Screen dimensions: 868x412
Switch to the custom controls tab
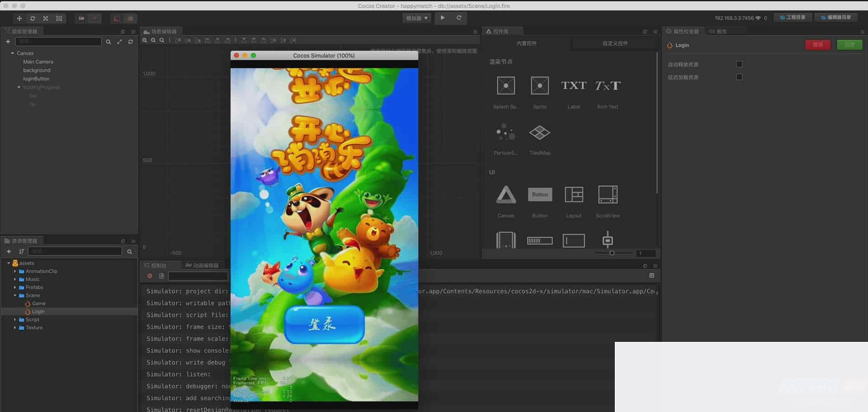pyautogui.click(x=615, y=43)
